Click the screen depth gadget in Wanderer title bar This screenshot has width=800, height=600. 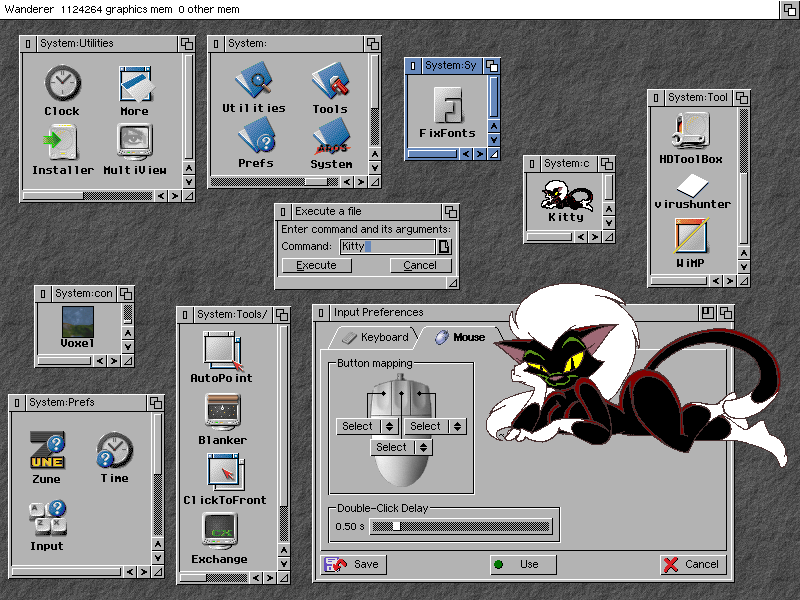pos(789,10)
